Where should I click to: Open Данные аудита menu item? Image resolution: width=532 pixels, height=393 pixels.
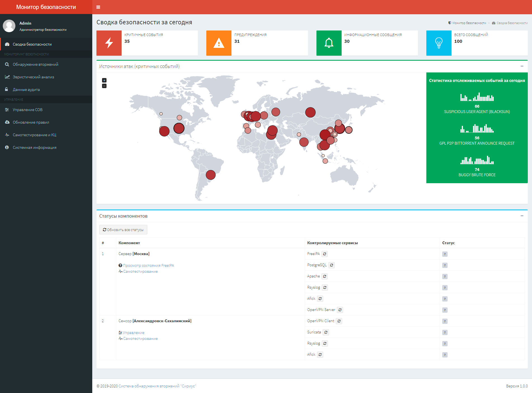46,90
